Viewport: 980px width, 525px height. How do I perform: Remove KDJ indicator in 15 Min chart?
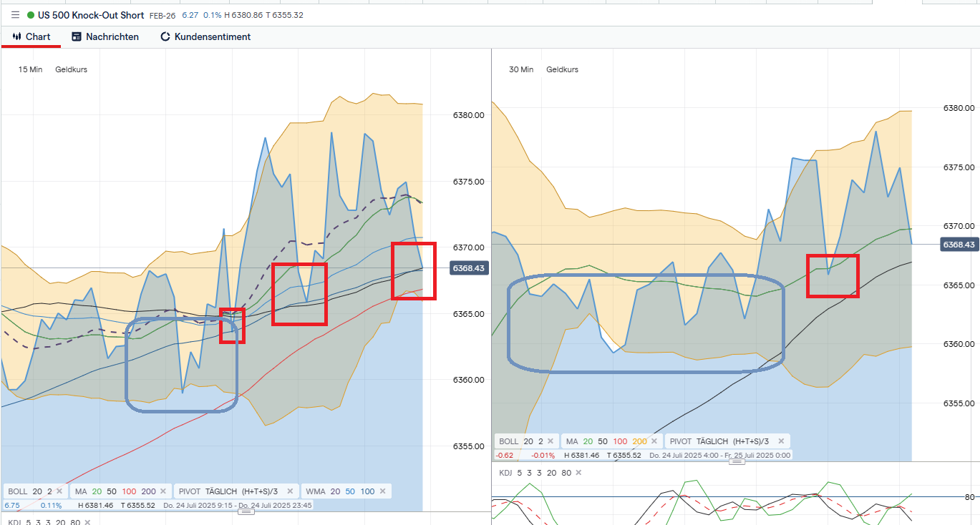coord(87,523)
